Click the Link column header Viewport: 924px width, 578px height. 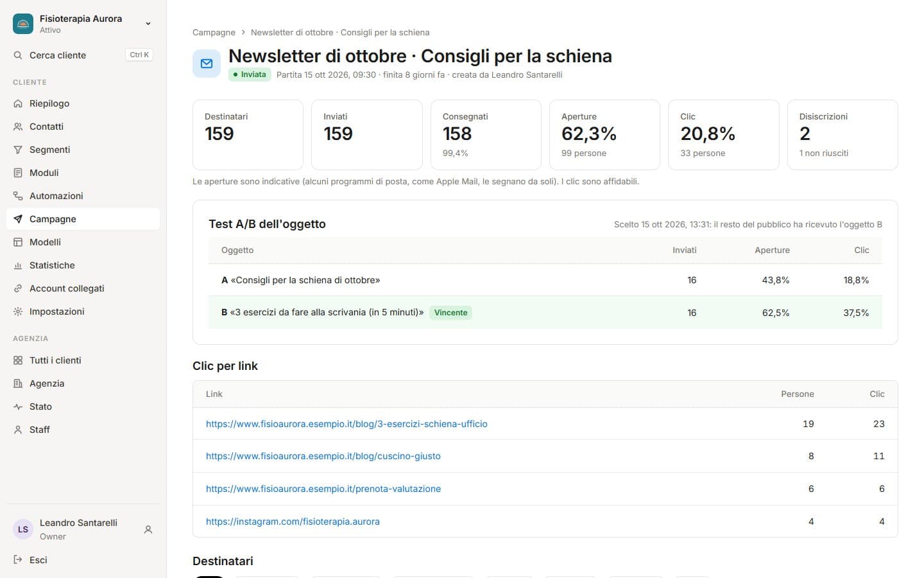214,394
